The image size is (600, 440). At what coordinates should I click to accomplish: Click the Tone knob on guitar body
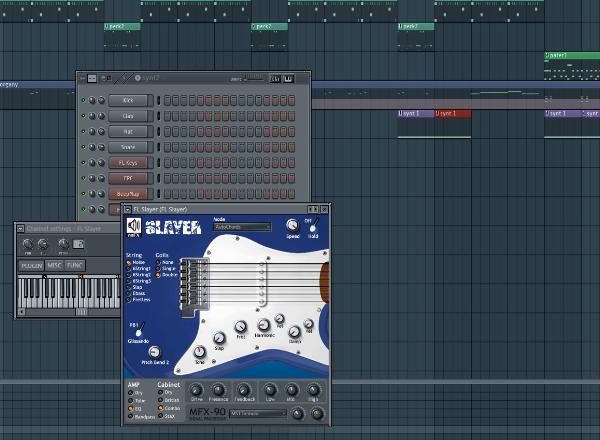(x=200, y=351)
